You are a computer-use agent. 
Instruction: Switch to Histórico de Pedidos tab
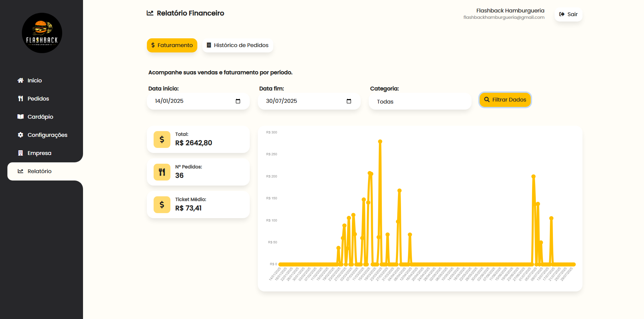point(237,45)
